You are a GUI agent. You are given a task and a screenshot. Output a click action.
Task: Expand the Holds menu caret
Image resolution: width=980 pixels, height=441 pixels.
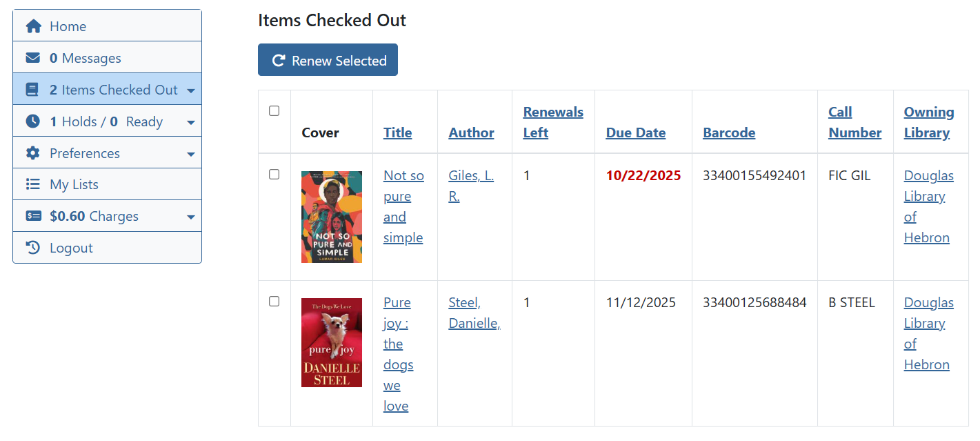191,123
